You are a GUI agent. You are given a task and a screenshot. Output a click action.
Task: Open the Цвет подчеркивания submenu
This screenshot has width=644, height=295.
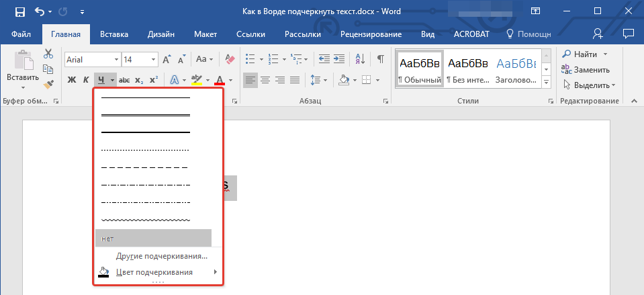(x=154, y=272)
